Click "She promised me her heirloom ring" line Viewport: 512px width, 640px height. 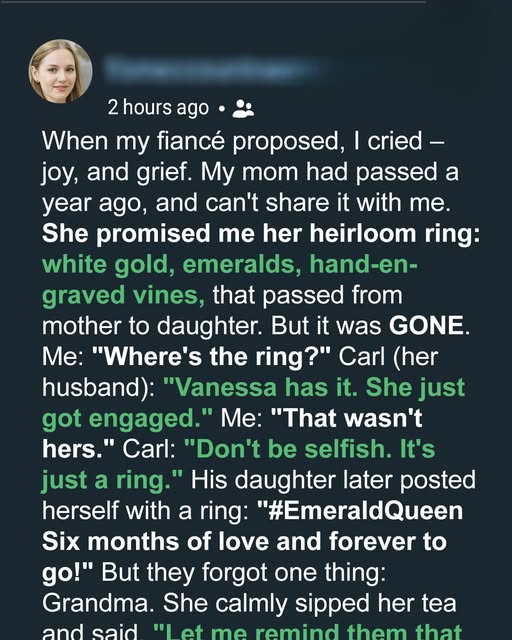point(261,233)
